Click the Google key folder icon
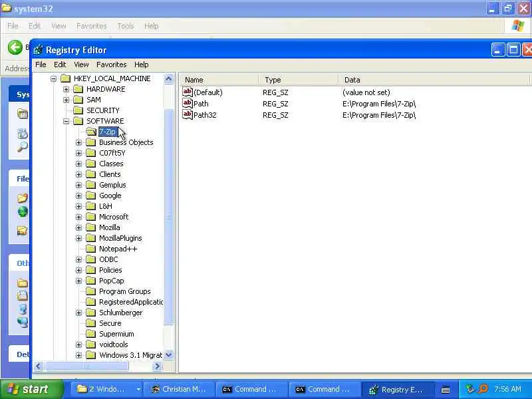Screen dimensions: 532x399 90,196
